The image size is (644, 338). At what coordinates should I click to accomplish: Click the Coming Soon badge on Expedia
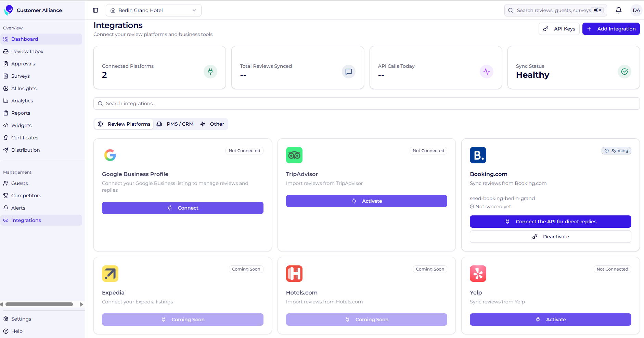(x=246, y=269)
